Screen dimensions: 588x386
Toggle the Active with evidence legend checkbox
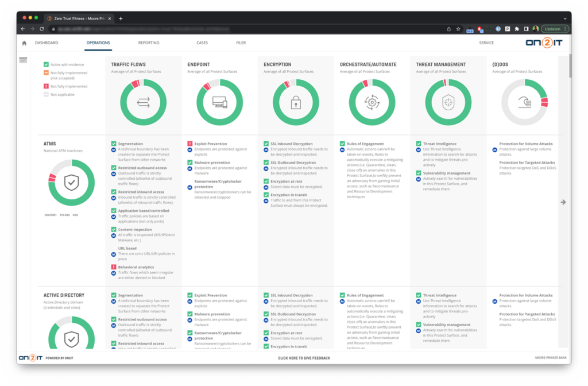coord(46,64)
